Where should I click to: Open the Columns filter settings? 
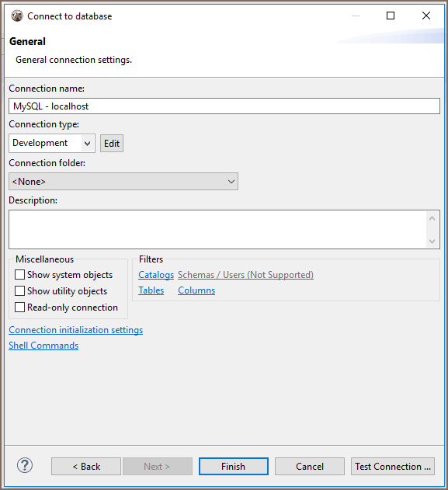click(x=196, y=290)
